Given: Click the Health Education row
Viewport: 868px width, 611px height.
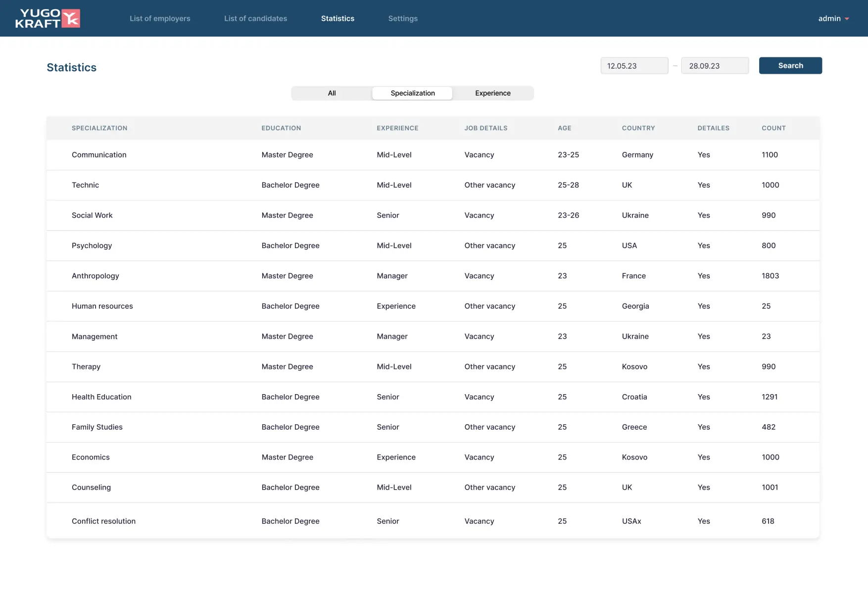Looking at the screenshot, I should click(x=101, y=397).
